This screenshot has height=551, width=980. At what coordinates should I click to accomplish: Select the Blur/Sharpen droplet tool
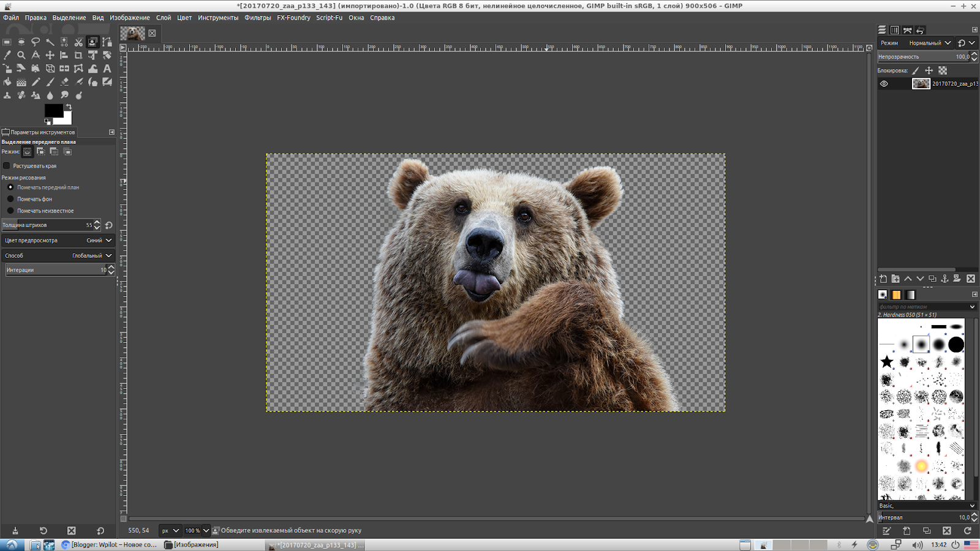[50, 95]
